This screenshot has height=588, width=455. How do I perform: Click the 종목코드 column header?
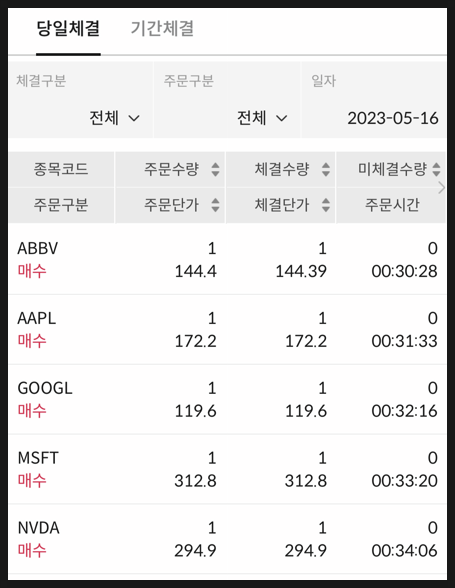point(61,169)
